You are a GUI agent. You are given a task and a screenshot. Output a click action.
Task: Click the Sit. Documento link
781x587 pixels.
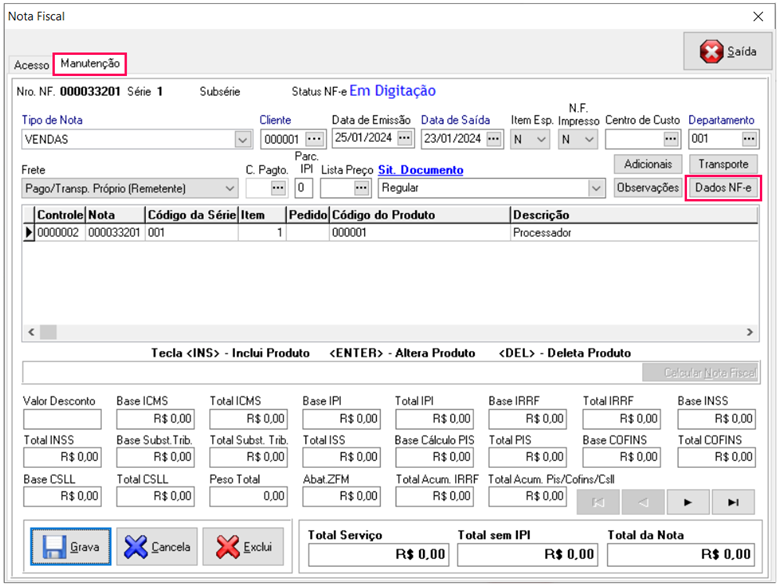tap(420, 170)
